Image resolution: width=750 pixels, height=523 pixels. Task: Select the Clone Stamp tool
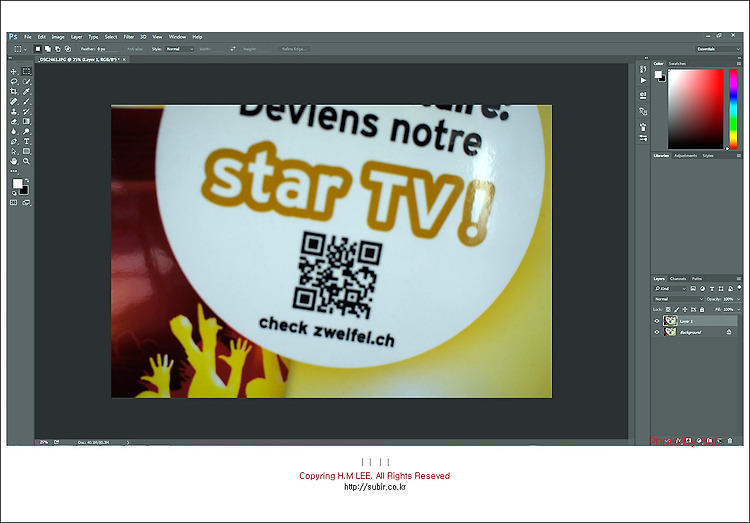click(x=14, y=111)
